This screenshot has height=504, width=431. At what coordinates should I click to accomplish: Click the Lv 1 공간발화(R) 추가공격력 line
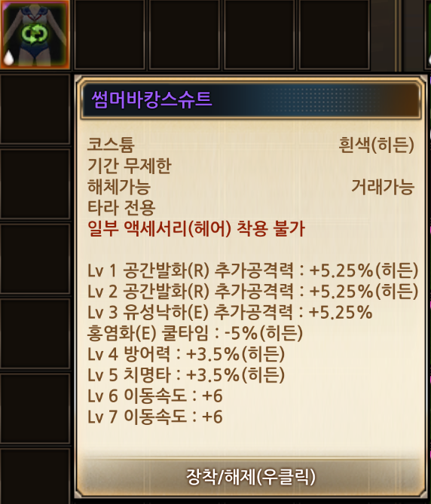click(x=252, y=270)
